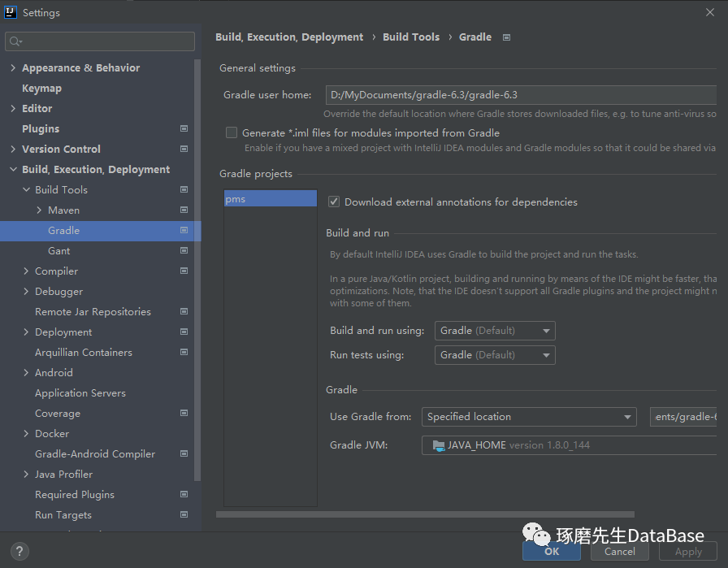This screenshot has height=568, width=728.
Task: Select Arquillian Containers
Action: (84, 353)
